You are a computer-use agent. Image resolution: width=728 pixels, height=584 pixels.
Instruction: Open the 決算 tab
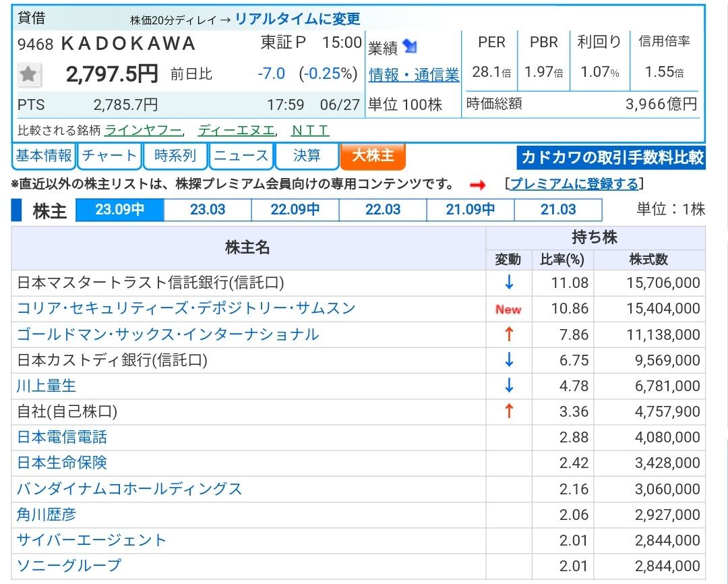307,156
